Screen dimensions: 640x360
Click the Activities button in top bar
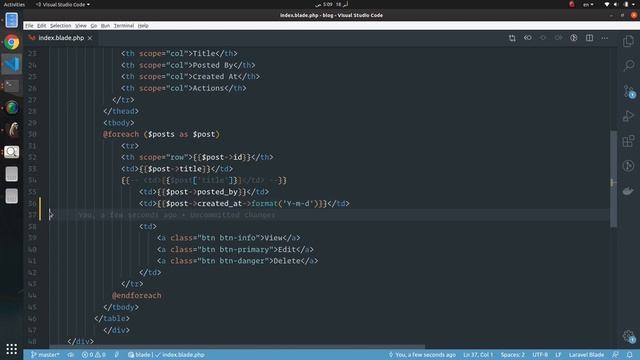point(14,4)
